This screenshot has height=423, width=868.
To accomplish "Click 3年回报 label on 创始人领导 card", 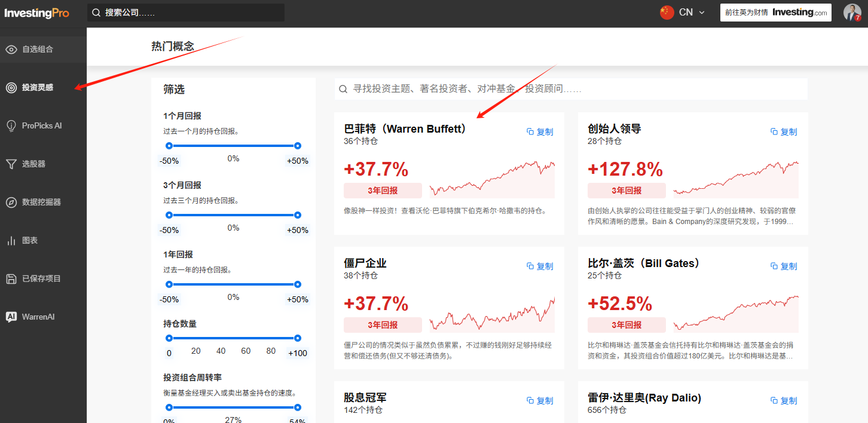I will 626,191.
